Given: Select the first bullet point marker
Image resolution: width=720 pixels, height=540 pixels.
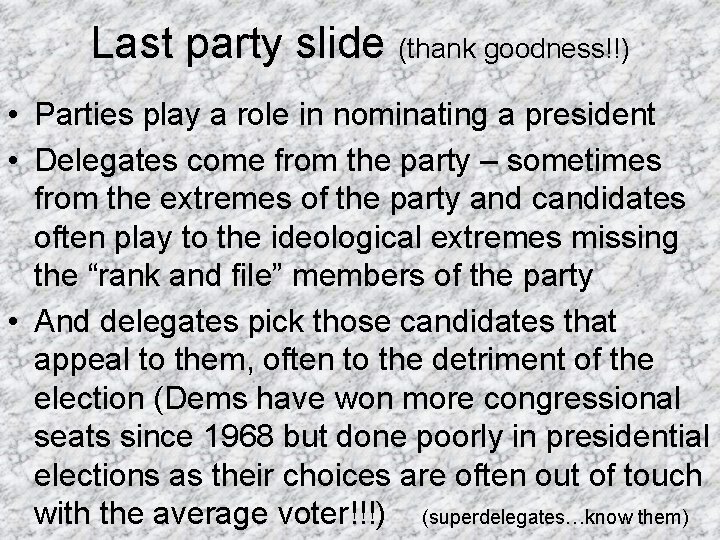Looking at the screenshot, I should tap(13, 114).
